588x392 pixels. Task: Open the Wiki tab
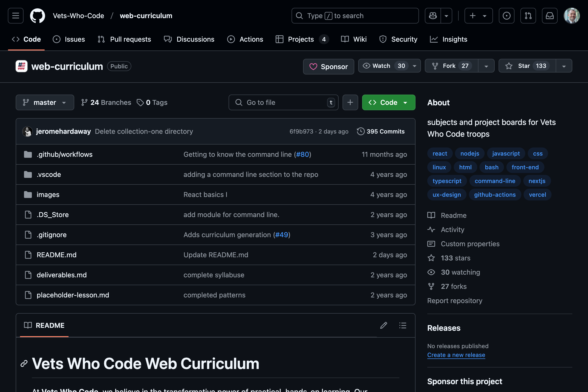click(354, 39)
